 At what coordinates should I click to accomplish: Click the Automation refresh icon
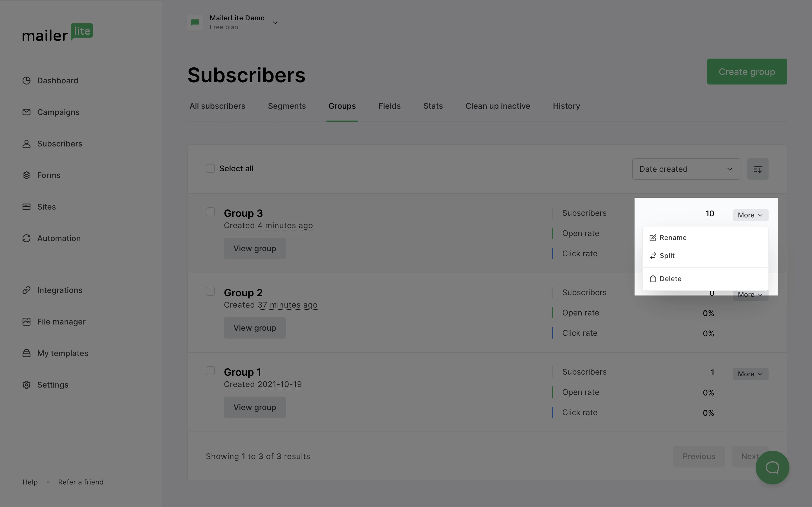pos(27,238)
